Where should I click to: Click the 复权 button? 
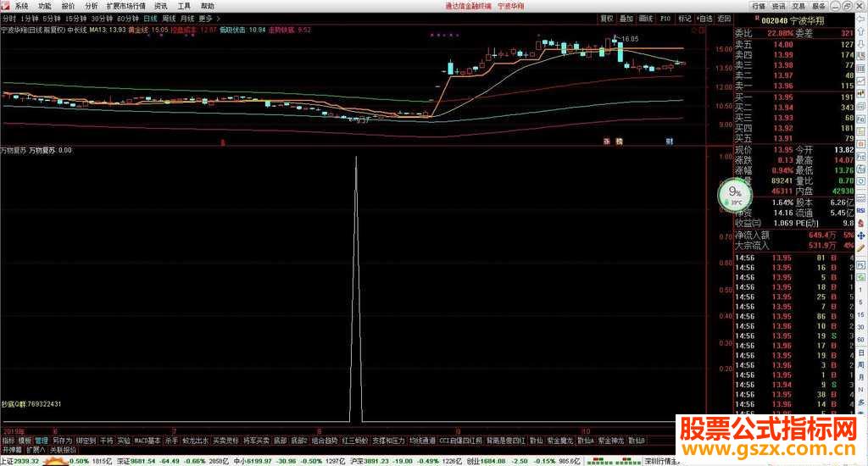607,19
